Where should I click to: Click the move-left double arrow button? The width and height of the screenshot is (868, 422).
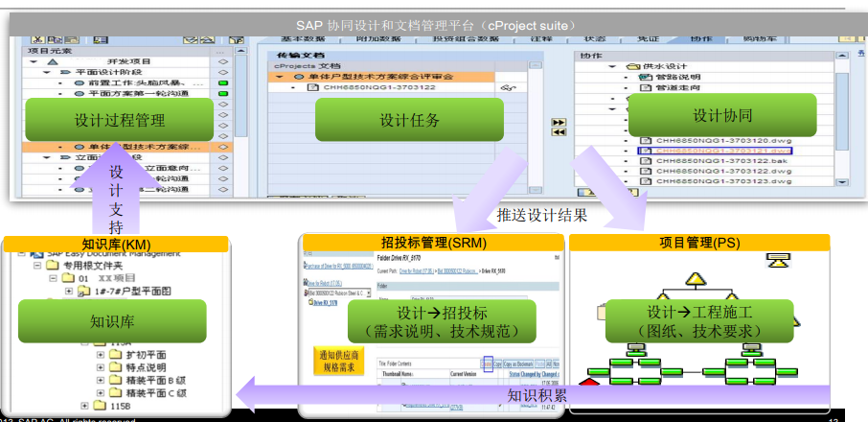pyautogui.click(x=560, y=131)
